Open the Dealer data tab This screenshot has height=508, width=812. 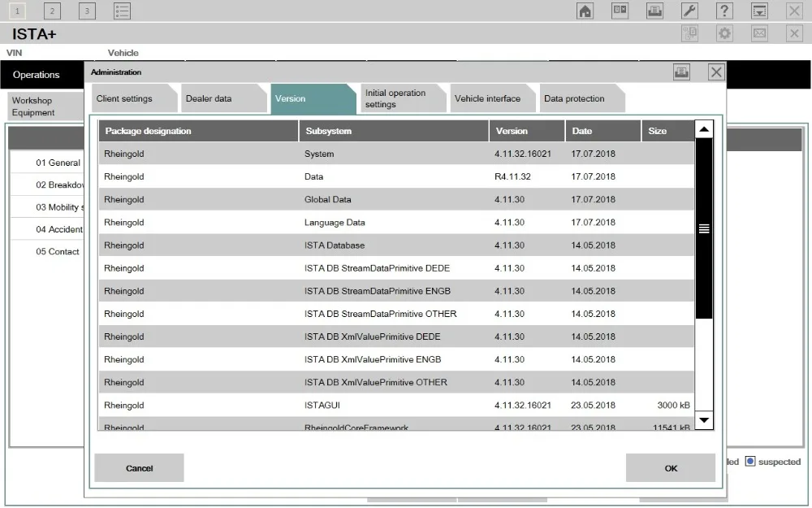point(224,98)
